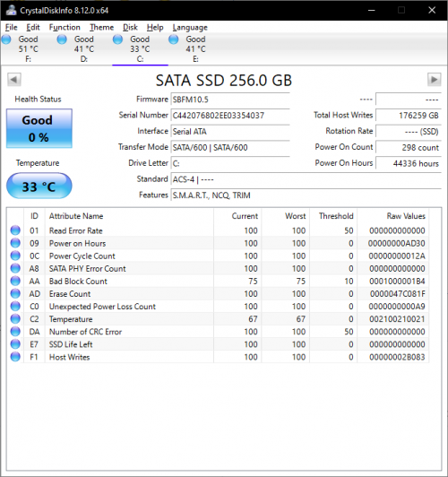Screen dimensions: 448x477
Task: Click the Serial Number field
Action: [x=230, y=116]
